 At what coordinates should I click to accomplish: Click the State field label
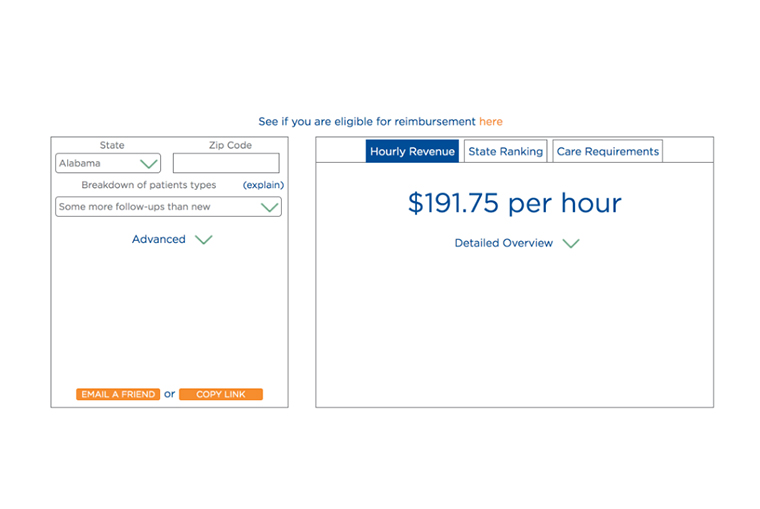pyautogui.click(x=112, y=145)
